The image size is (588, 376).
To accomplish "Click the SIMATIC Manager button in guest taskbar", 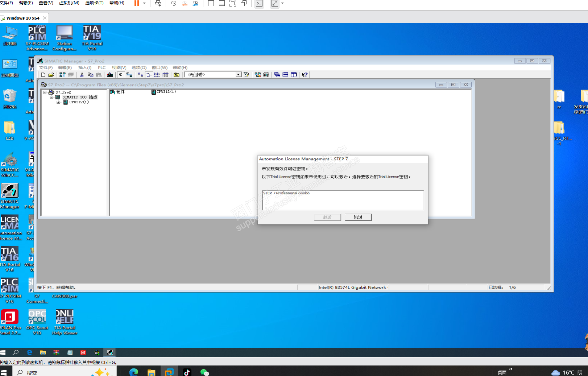I will (x=109, y=352).
